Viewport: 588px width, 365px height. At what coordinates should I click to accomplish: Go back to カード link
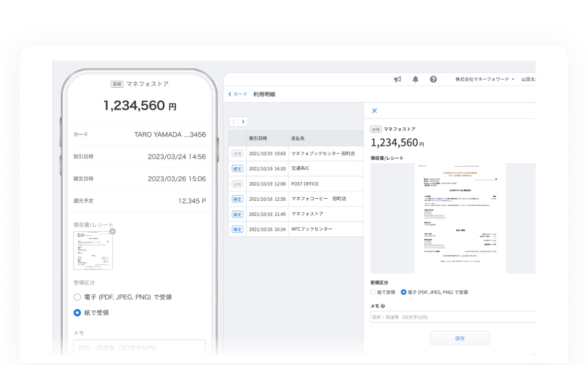pos(238,94)
